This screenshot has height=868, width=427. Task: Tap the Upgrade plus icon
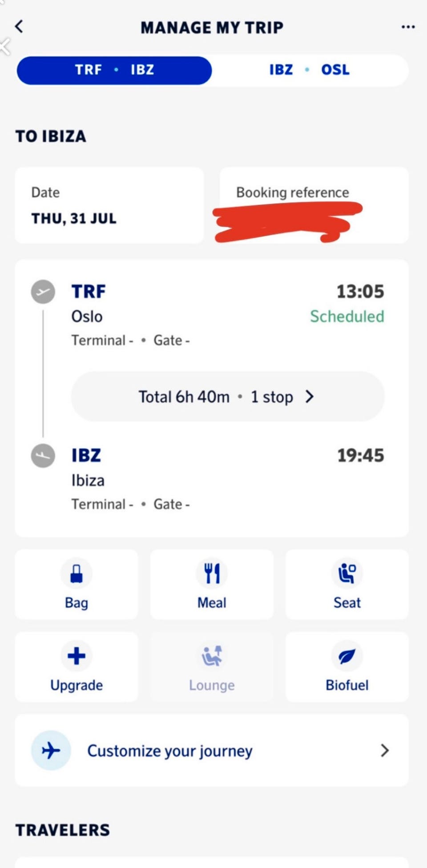pyautogui.click(x=77, y=656)
